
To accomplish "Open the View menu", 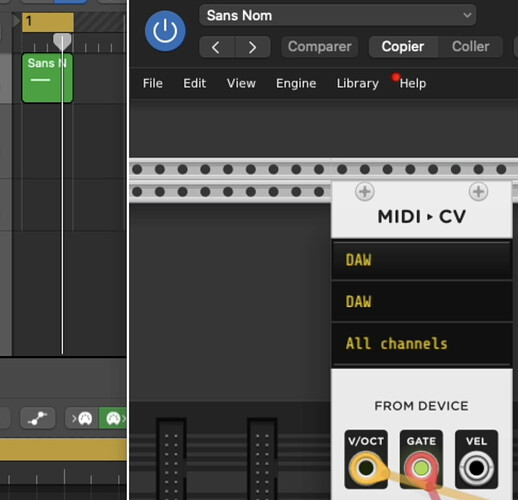I will [241, 83].
